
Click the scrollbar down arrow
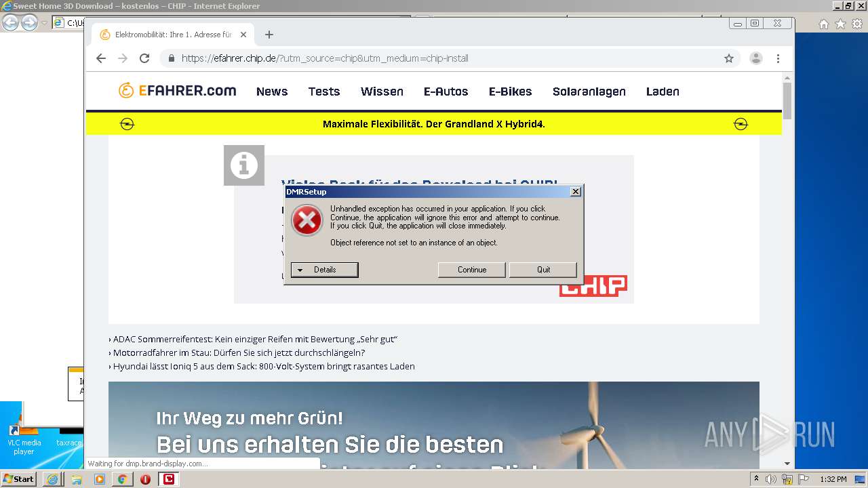tap(787, 464)
